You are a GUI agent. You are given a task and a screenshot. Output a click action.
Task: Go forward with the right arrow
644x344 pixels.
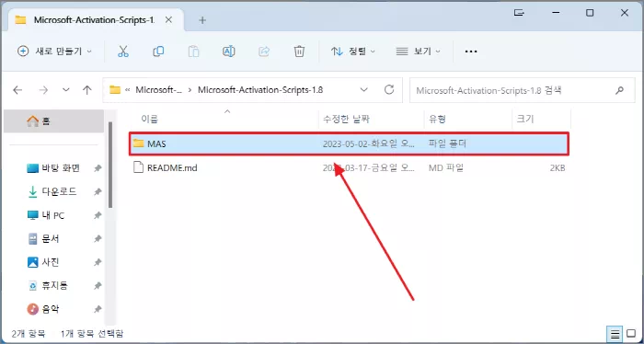43,90
